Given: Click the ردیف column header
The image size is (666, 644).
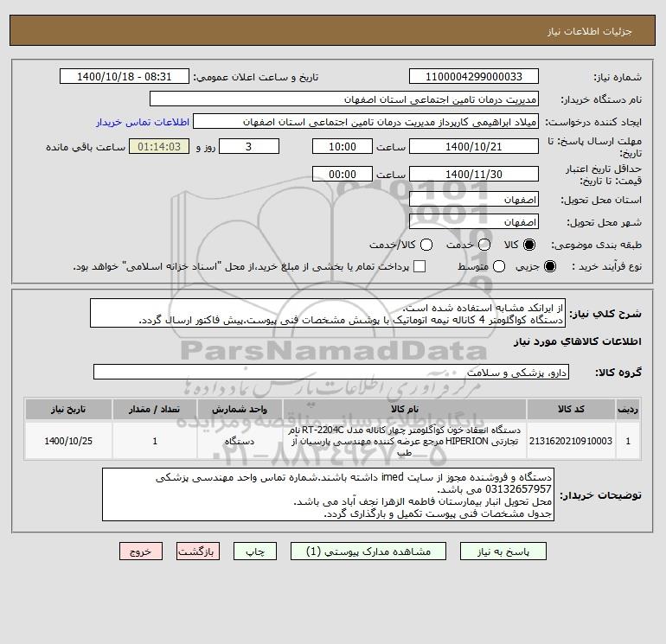Looking at the screenshot, I should tap(628, 409).
